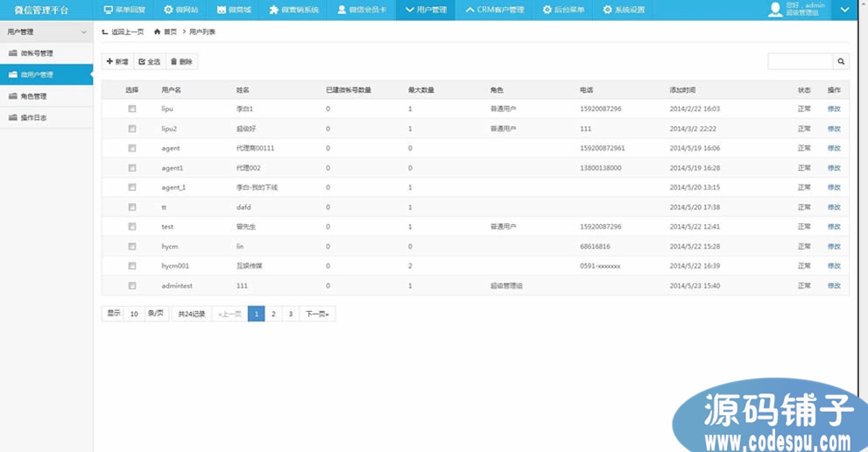The height and width of the screenshot is (452, 868).
Task: Check the box for user tt
Action: tap(131, 207)
